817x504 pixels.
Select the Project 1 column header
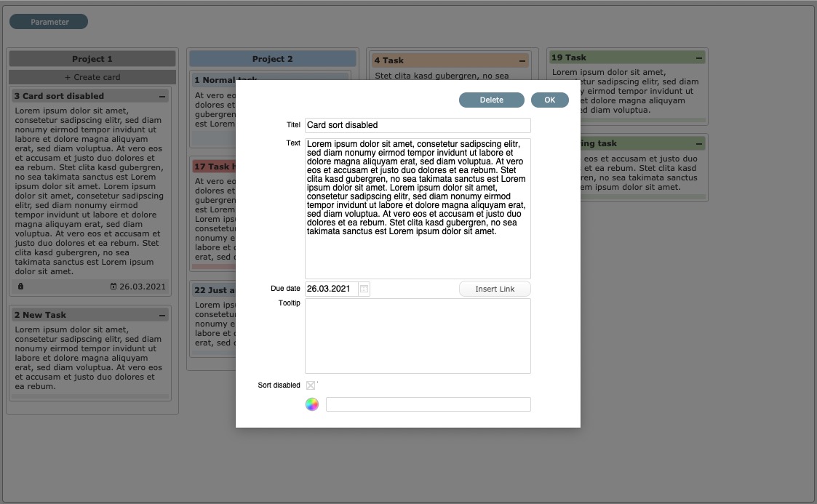92,59
